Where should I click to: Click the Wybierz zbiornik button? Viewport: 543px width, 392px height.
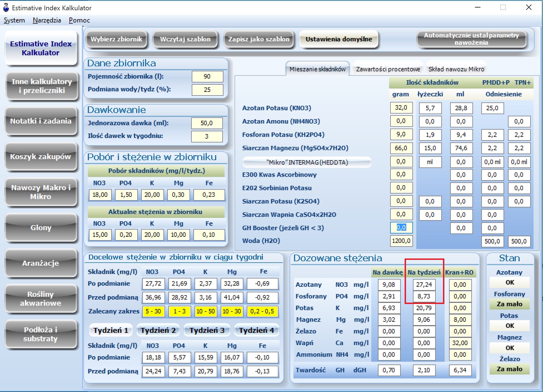(x=116, y=39)
